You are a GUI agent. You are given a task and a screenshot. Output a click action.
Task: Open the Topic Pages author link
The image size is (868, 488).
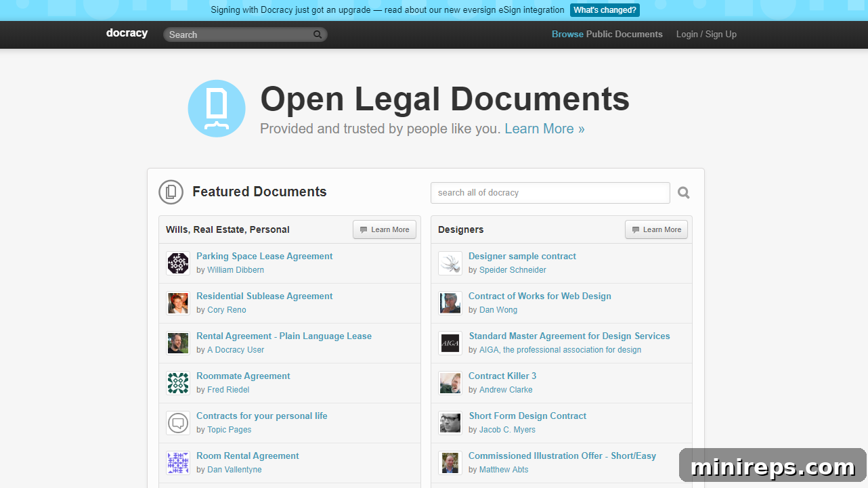tap(229, 429)
